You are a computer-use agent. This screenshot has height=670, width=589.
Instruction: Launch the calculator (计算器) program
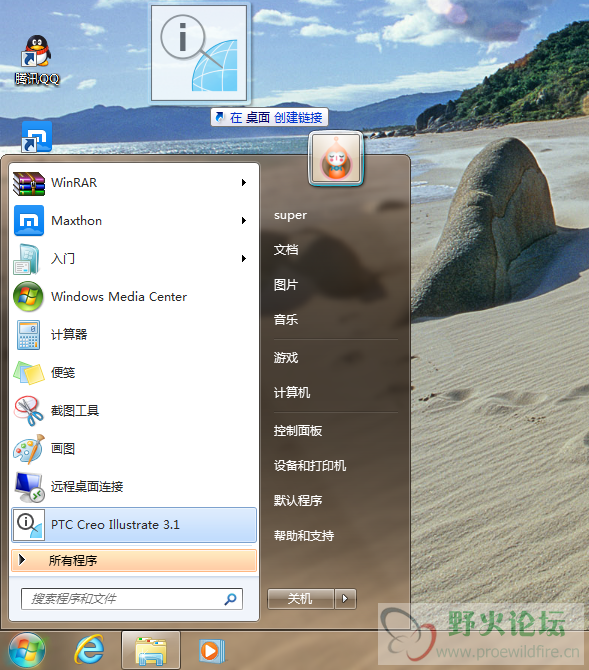[134, 335]
